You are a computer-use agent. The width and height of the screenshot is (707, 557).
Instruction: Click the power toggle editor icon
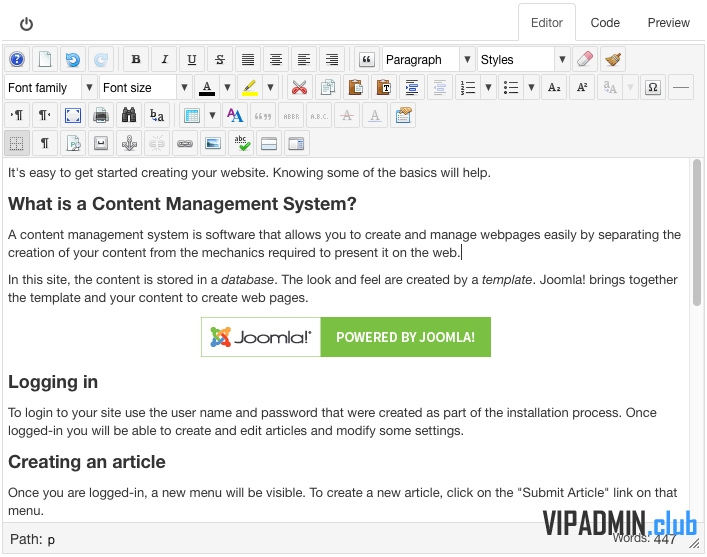pyautogui.click(x=26, y=23)
